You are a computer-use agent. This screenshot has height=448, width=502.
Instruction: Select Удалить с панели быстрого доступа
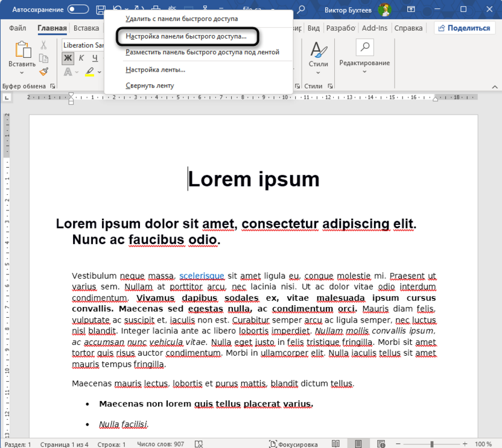pos(182,19)
